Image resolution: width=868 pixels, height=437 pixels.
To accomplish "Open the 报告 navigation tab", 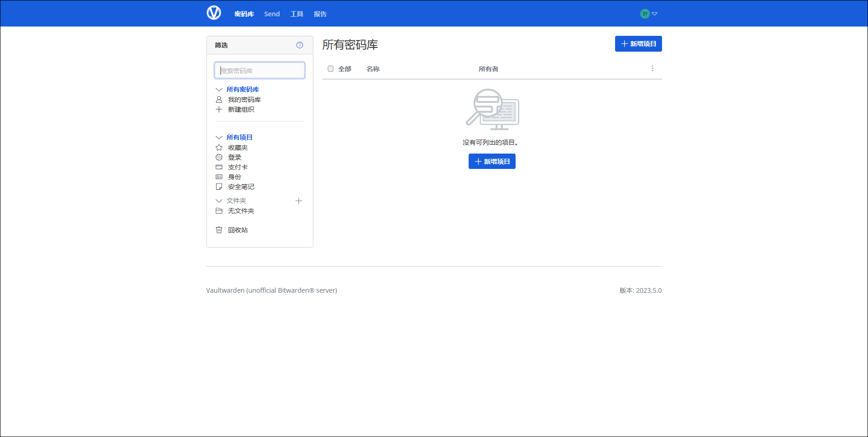I will 320,14.
